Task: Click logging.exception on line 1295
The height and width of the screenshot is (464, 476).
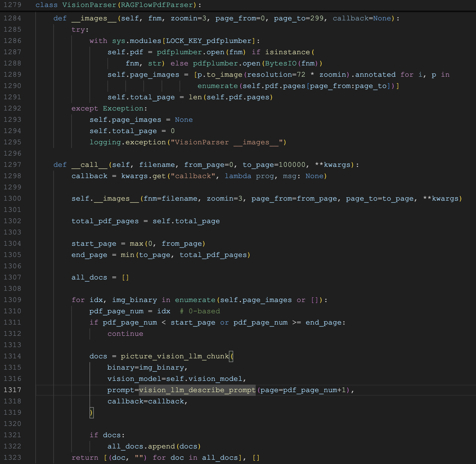Action: click(128, 142)
